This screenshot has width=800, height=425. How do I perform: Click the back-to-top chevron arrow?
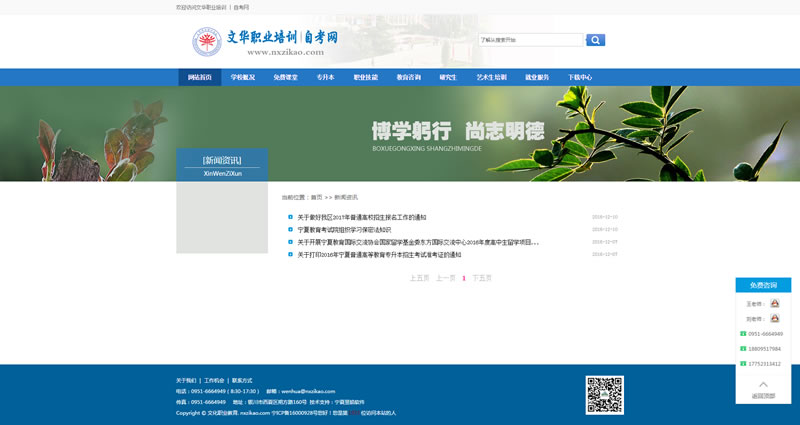tap(763, 384)
